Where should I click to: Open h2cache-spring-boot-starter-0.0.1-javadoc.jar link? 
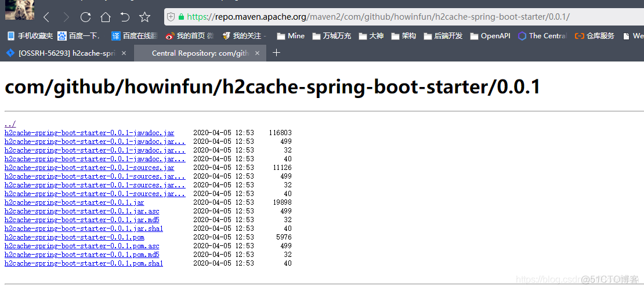coord(89,133)
